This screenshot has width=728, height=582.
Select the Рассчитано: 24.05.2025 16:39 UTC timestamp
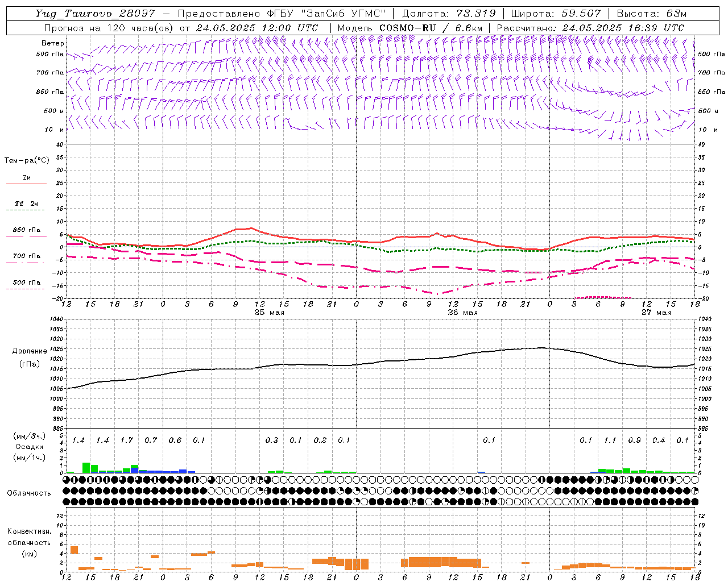pyautogui.click(x=590, y=28)
